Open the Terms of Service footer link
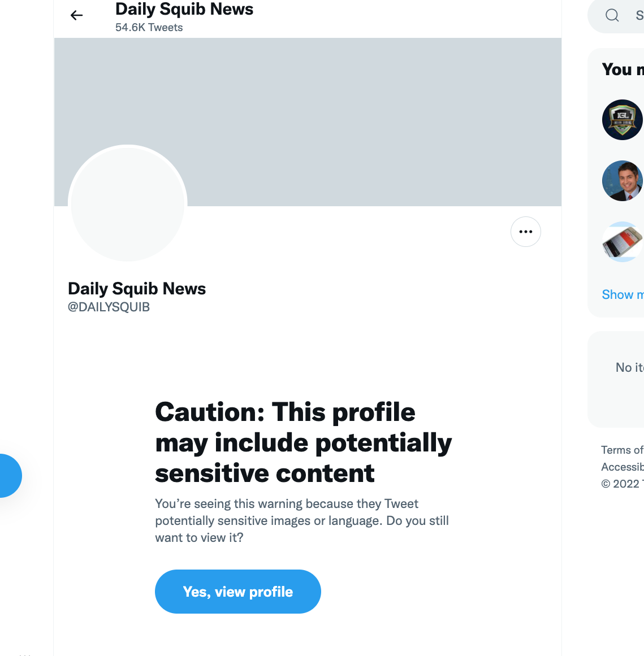This screenshot has width=644, height=656. (622, 450)
